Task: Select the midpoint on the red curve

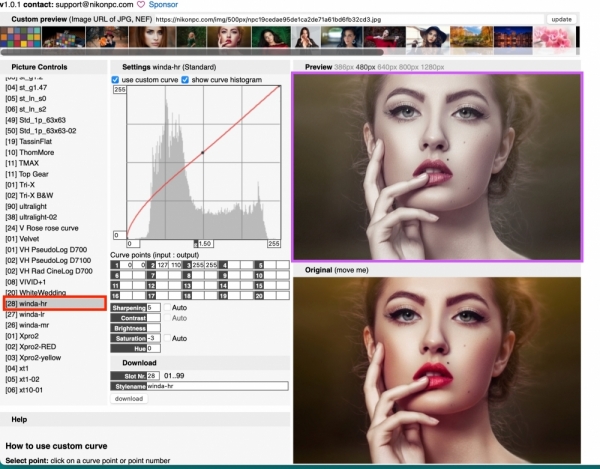Action: (202, 152)
